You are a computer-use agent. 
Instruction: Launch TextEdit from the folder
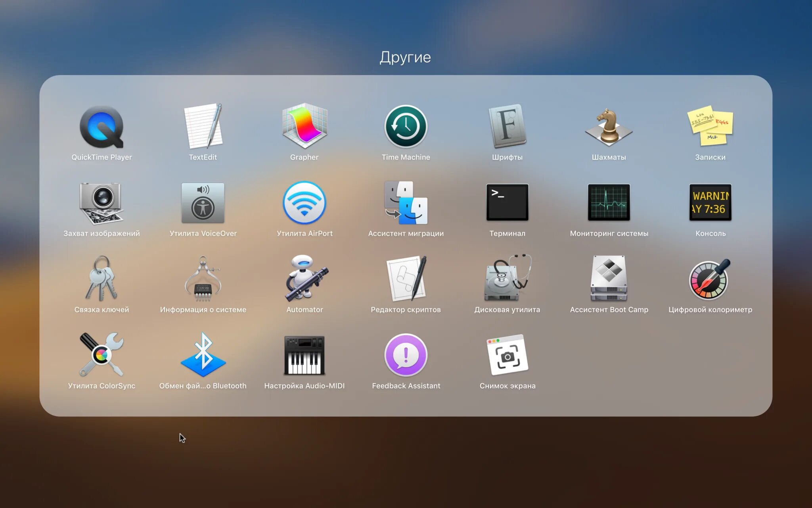(203, 127)
